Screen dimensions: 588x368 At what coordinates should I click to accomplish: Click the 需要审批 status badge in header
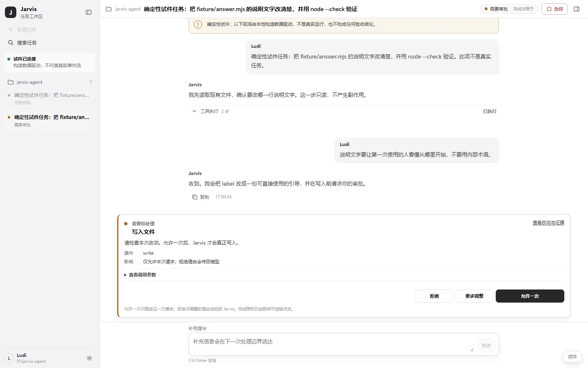click(496, 9)
